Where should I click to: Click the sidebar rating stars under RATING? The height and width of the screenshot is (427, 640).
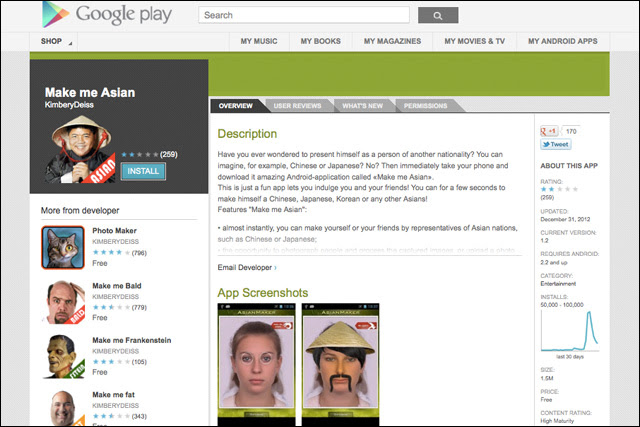[559, 189]
